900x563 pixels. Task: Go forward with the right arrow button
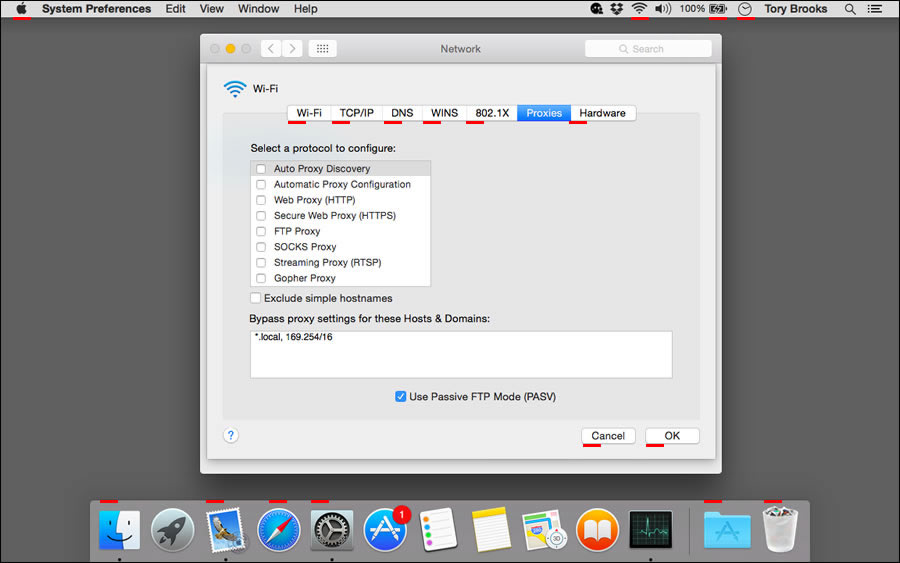tap(292, 49)
